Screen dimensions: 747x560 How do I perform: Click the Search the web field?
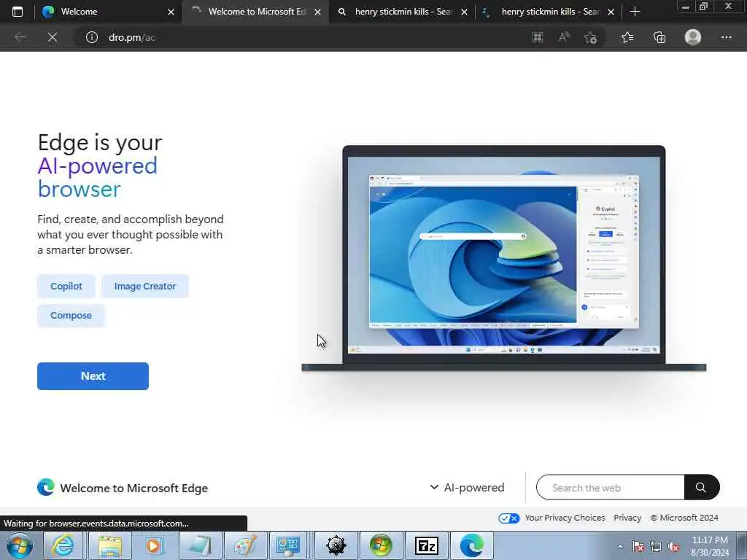point(611,487)
